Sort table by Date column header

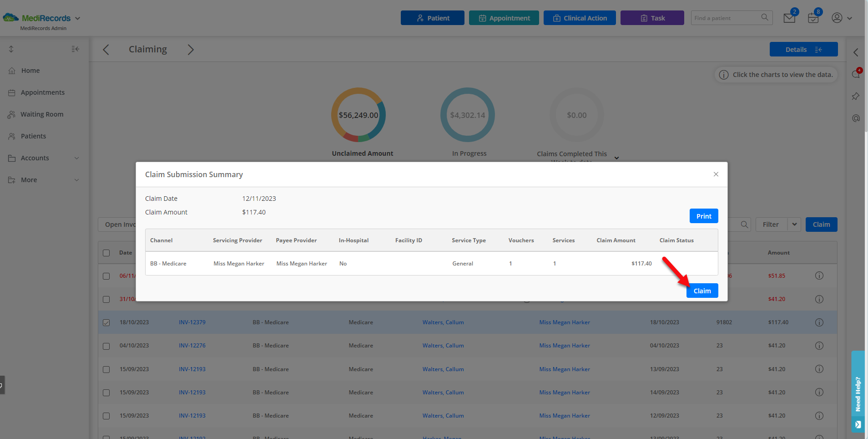click(x=126, y=253)
